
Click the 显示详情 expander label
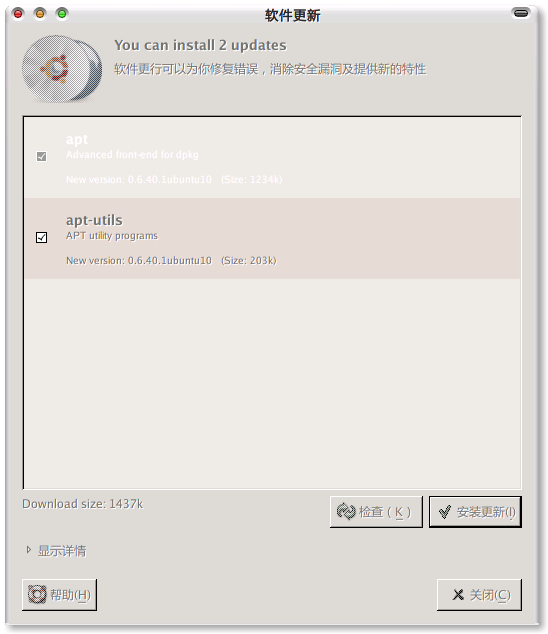coord(62,551)
